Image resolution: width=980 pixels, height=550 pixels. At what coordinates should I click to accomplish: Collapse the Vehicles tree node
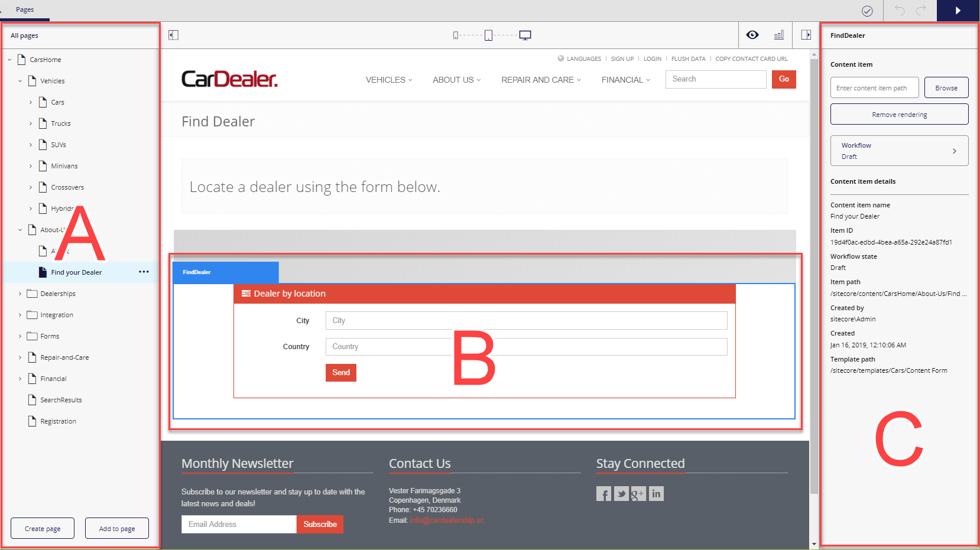click(x=20, y=81)
